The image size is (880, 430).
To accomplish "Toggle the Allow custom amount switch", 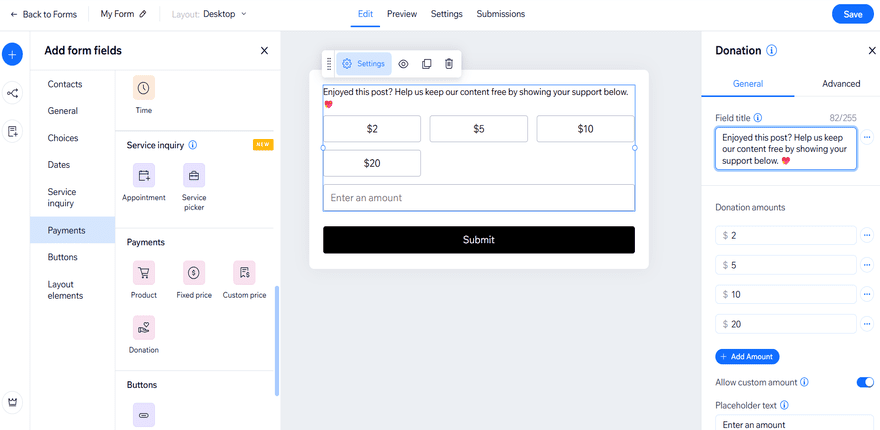I will 865,382.
